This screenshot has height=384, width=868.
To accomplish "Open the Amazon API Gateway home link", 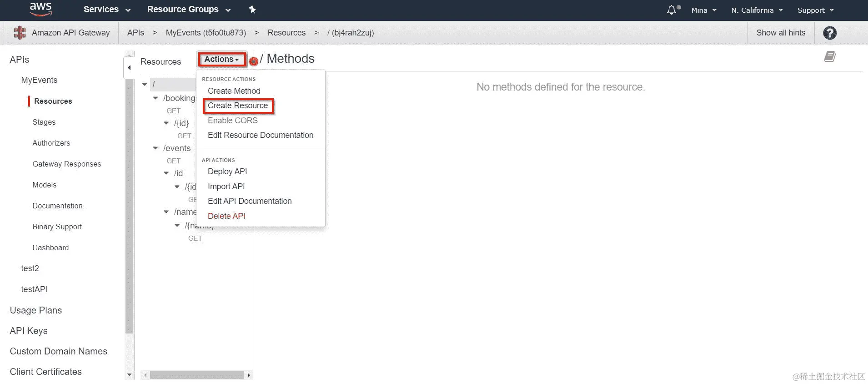I will (x=70, y=33).
